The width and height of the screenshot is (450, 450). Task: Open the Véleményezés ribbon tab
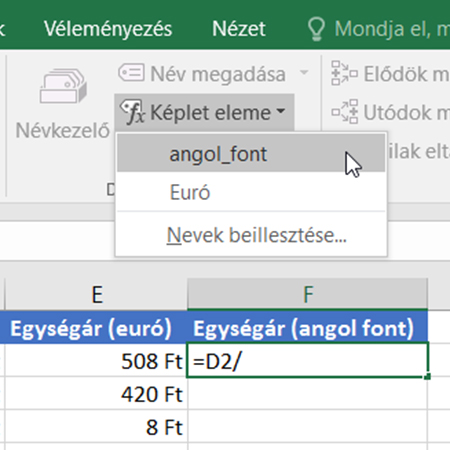click(108, 29)
